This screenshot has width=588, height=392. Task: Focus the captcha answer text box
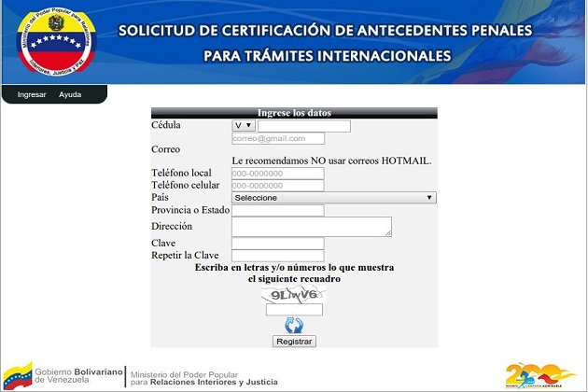(x=294, y=310)
